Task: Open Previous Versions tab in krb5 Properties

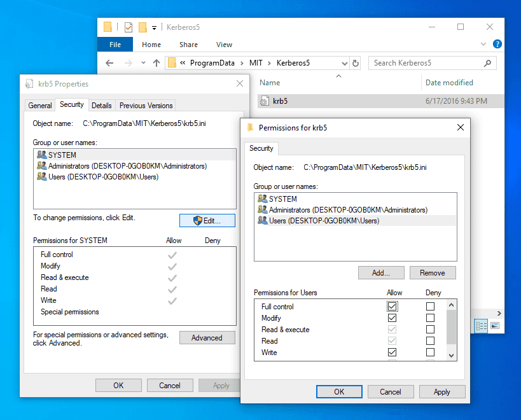Action: click(146, 106)
